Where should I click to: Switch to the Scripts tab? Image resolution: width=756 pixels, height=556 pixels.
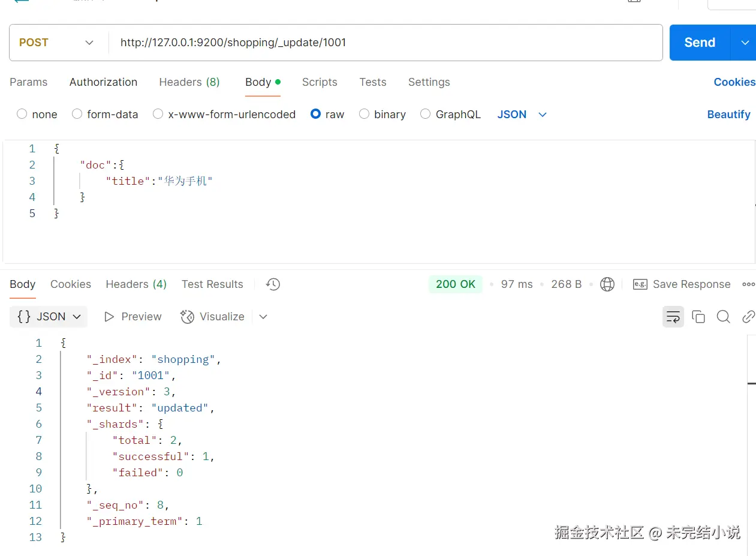click(x=320, y=82)
